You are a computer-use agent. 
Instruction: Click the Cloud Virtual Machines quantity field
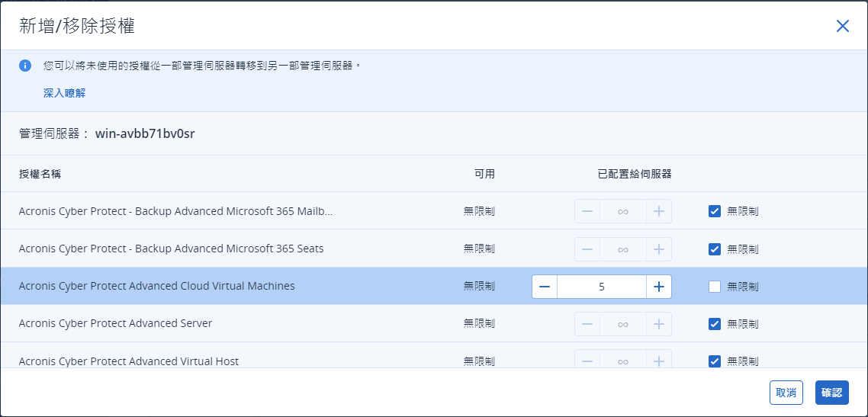tap(602, 287)
